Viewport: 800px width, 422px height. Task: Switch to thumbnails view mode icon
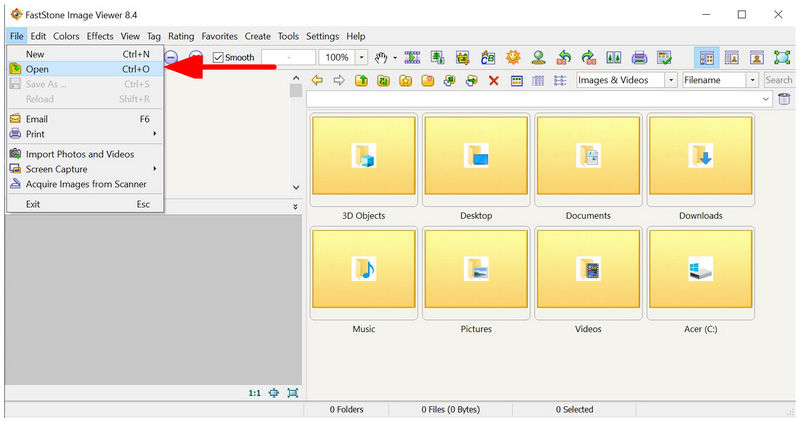click(x=516, y=81)
